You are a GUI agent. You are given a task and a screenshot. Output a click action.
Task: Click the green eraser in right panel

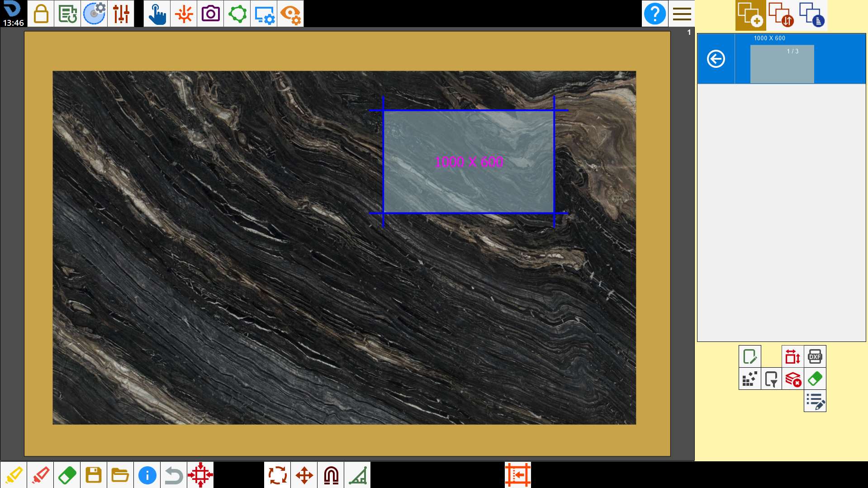click(x=815, y=379)
